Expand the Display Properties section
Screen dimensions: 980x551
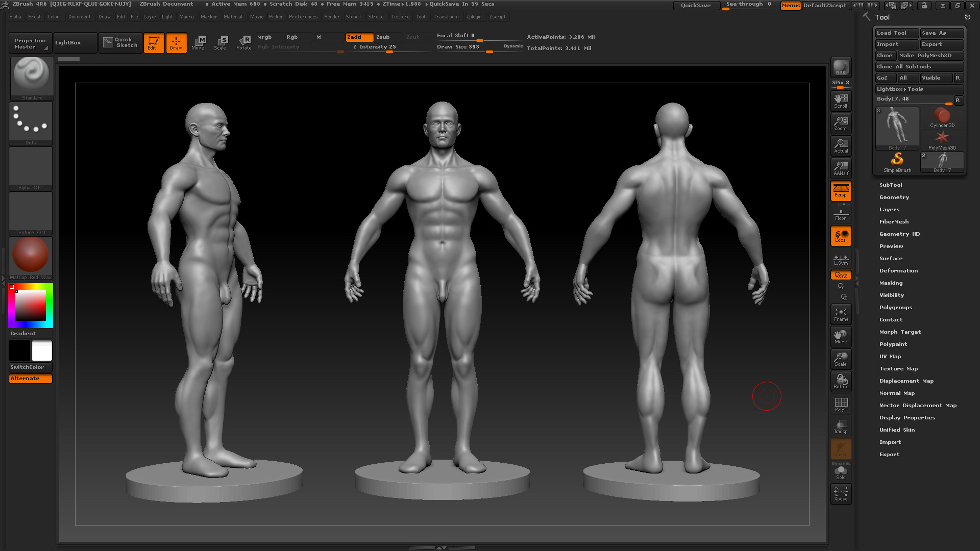coord(907,418)
